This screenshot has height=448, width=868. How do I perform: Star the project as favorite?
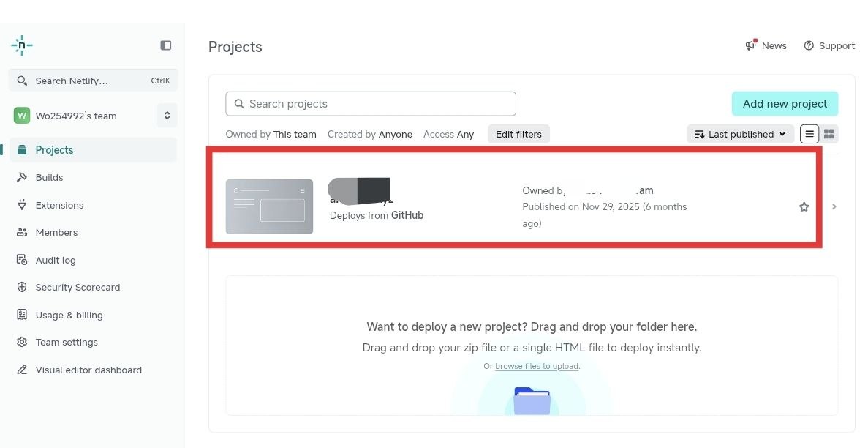point(804,207)
